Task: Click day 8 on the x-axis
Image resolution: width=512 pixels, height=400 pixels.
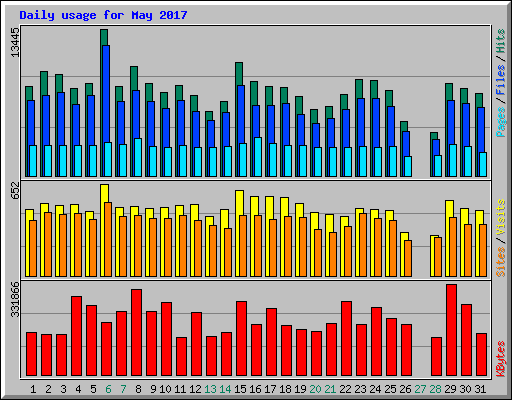Action: click(x=138, y=389)
